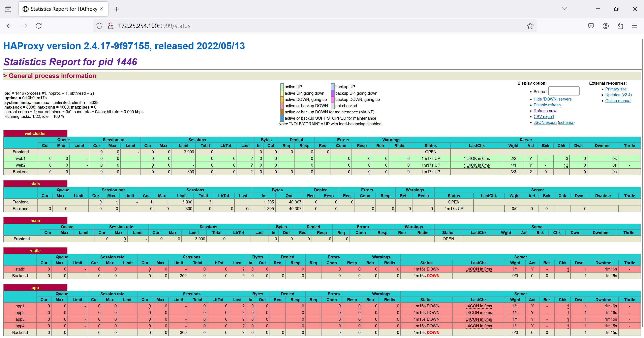Click the active UP green legend swatch
The height and width of the screenshot is (338, 644).
click(x=282, y=87)
